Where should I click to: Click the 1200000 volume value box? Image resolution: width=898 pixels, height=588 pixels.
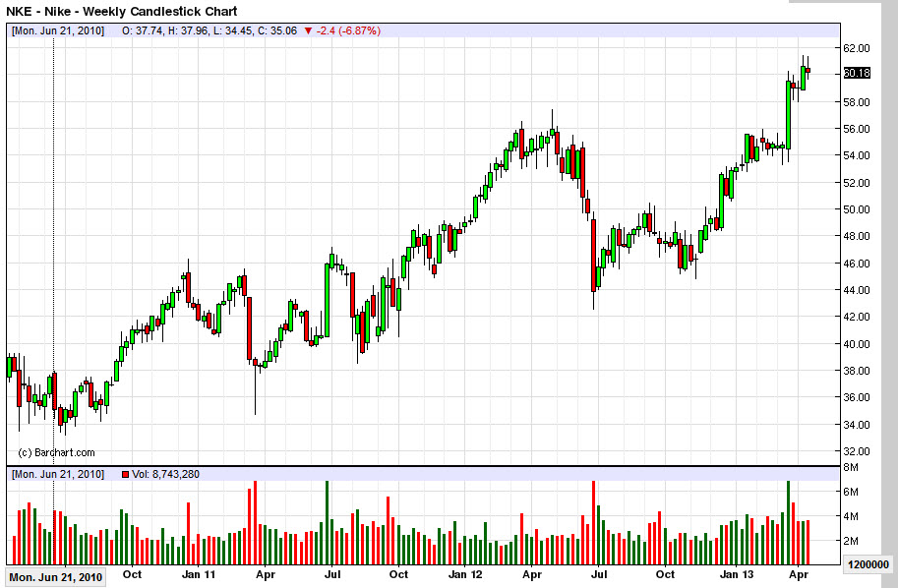pos(868,564)
